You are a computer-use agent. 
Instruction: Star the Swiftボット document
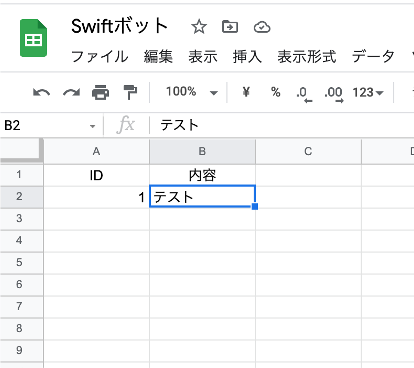coord(199,27)
